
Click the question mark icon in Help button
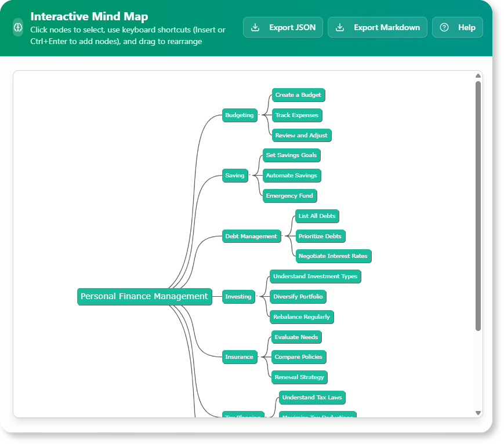click(444, 27)
